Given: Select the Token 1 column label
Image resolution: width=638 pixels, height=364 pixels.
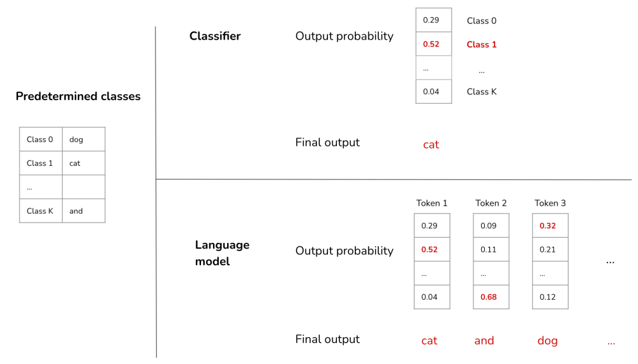Looking at the screenshot, I should pos(432,203).
